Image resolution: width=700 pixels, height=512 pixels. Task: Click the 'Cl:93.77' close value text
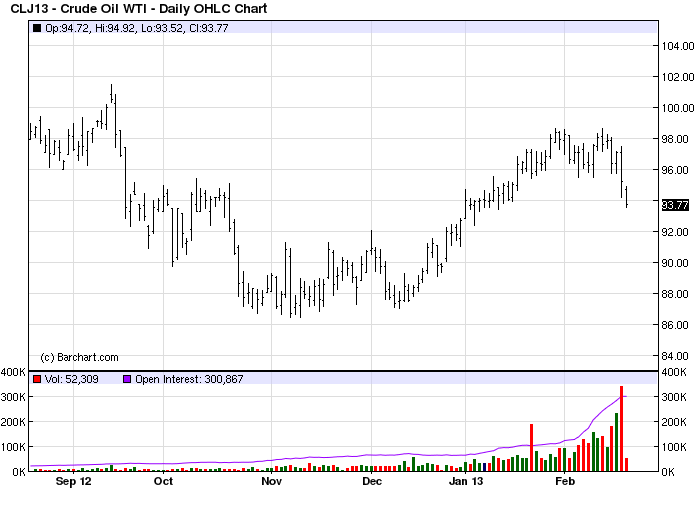[x=208, y=28]
